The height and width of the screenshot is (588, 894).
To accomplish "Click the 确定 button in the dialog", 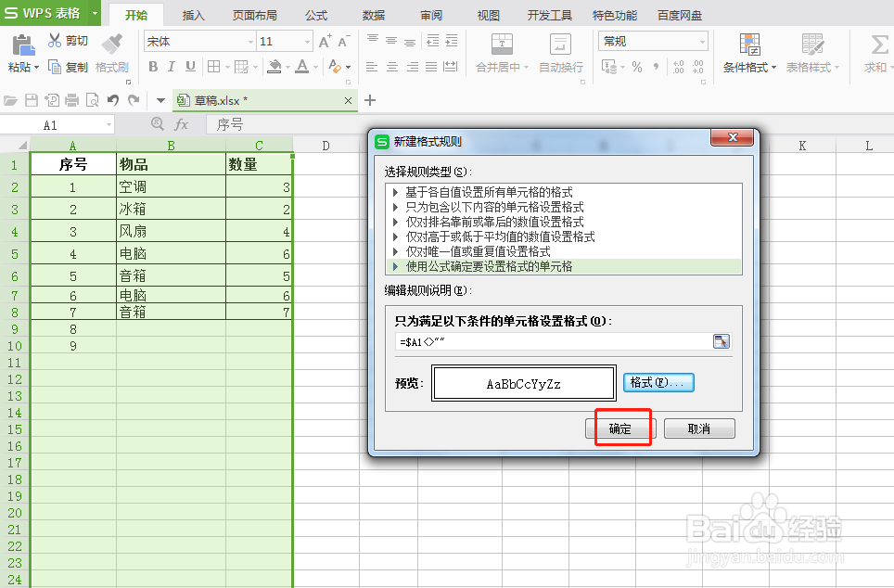I will coord(619,428).
